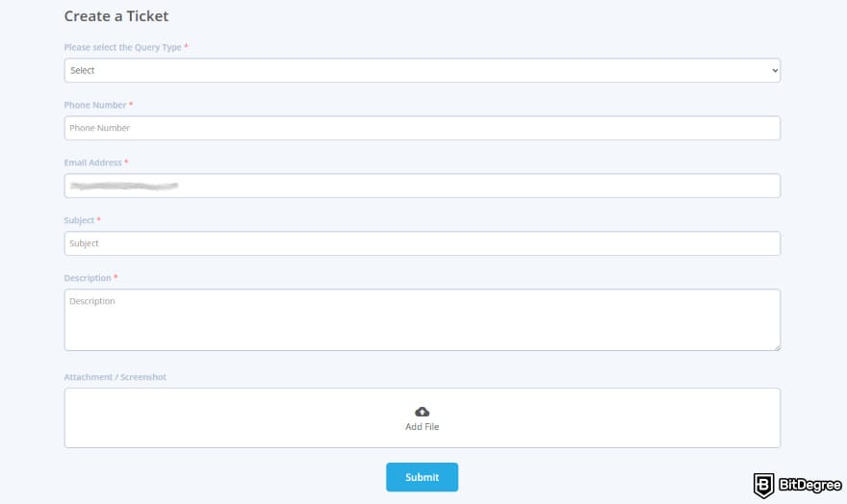This screenshot has width=847, height=504.
Task: Click the Email Address input field
Action: pyautogui.click(x=422, y=186)
